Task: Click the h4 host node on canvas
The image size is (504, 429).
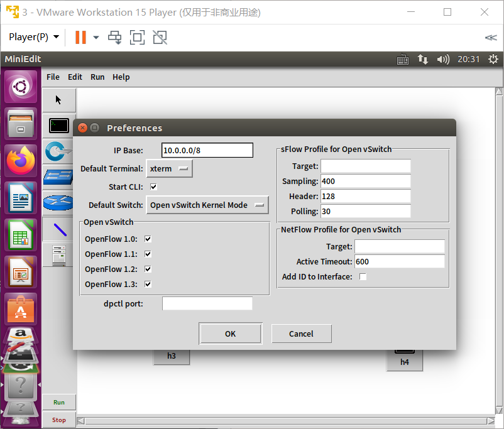Action: 404,361
